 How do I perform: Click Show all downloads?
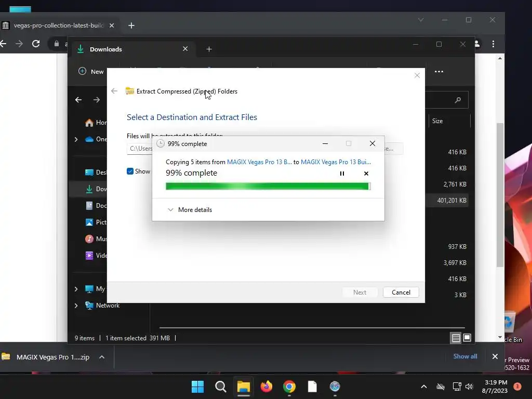tap(465, 356)
